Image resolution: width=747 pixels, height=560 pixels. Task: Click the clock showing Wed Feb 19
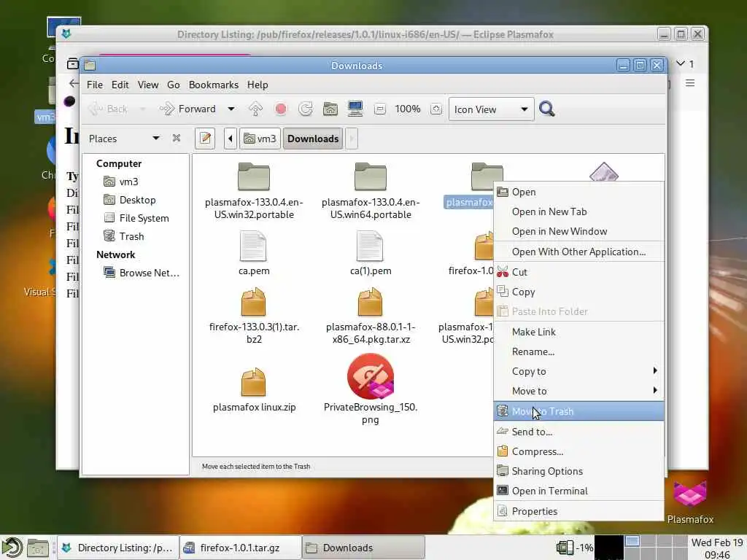tap(717, 548)
